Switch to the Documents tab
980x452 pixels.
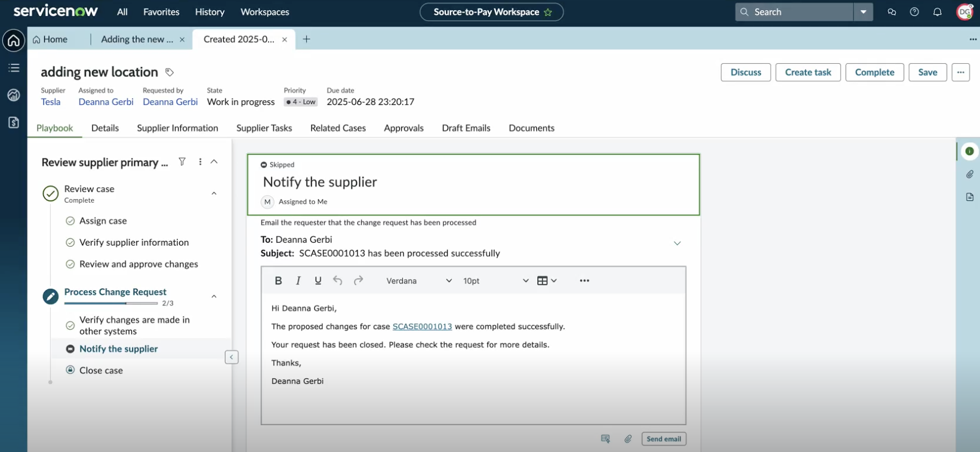[531, 128]
